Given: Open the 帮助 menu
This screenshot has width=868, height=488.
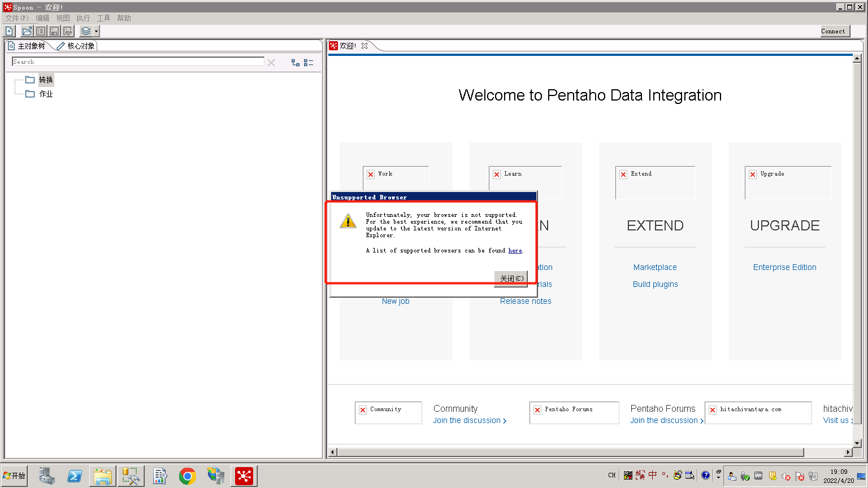Looking at the screenshot, I should (x=124, y=18).
